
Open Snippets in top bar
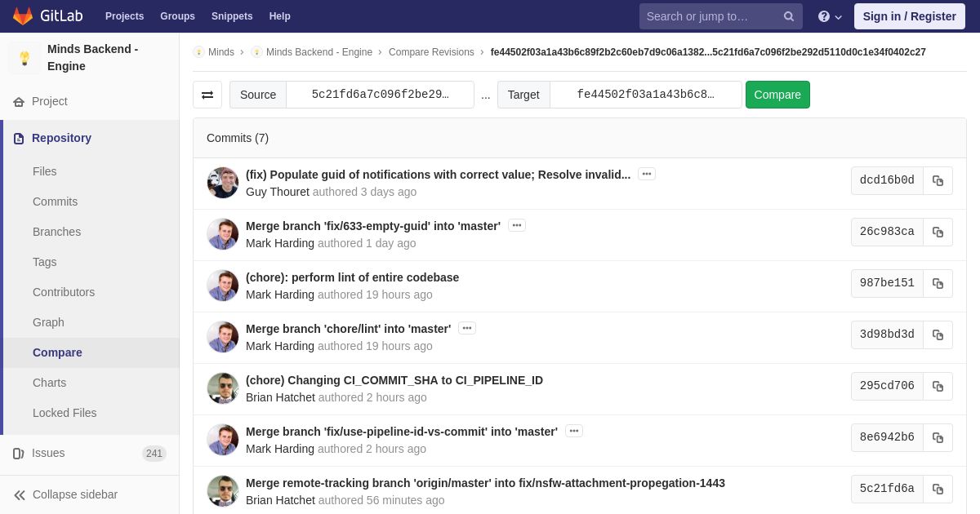(232, 16)
